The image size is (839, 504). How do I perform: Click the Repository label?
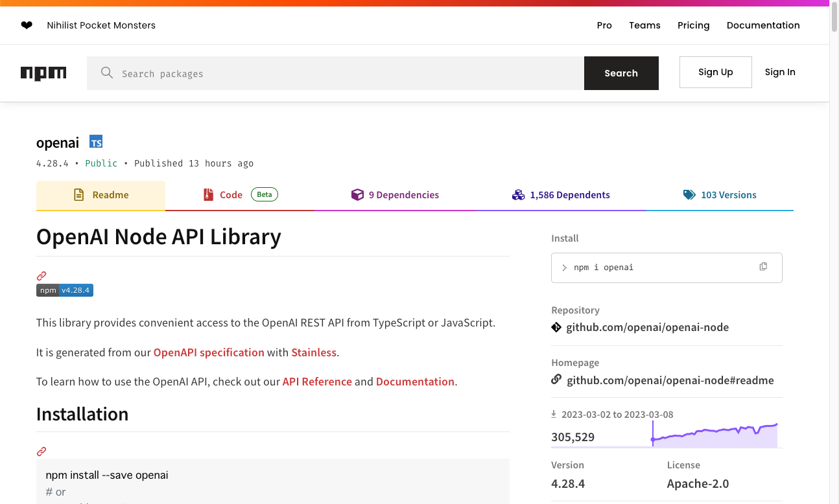pos(575,310)
